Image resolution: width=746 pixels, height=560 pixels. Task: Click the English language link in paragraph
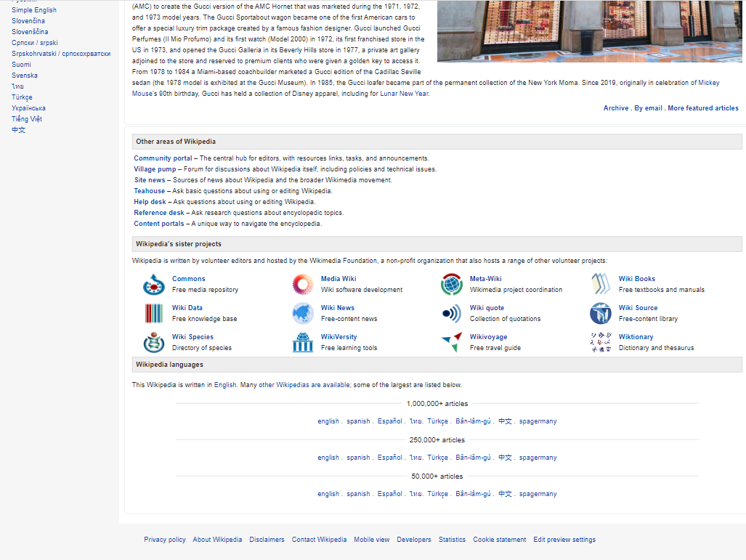click(225, 385)
